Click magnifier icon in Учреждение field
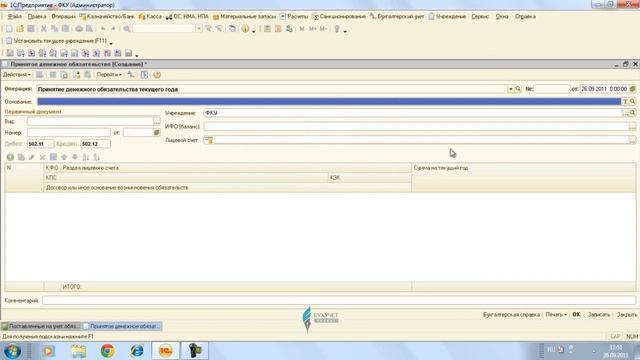640x360 pixels. click(x=632, y=113)
